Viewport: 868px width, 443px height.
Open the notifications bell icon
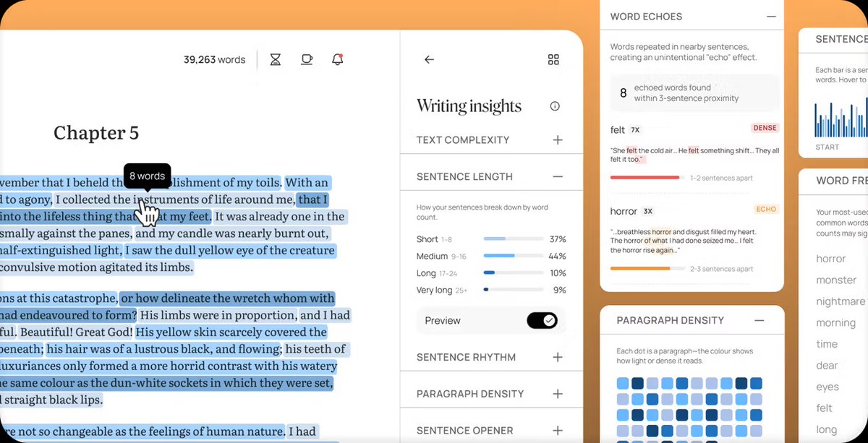pyautogui.click(x=337, y=59)
